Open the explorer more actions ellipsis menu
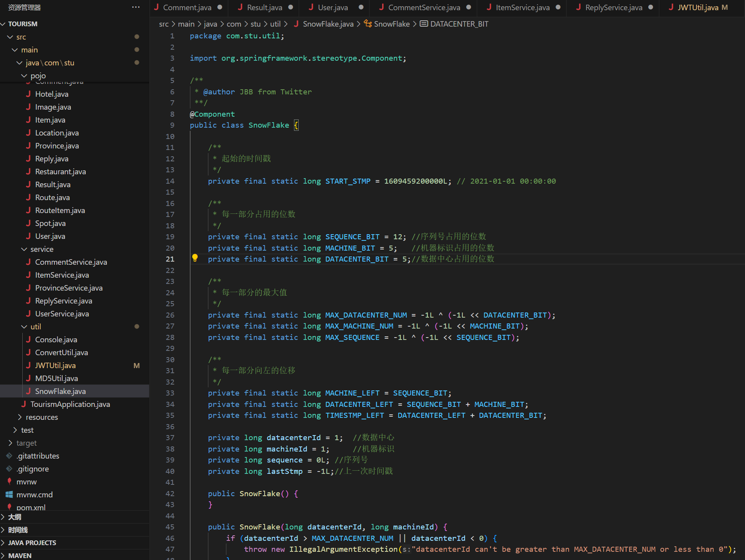 pyautogui.click(x=136, y=7)
